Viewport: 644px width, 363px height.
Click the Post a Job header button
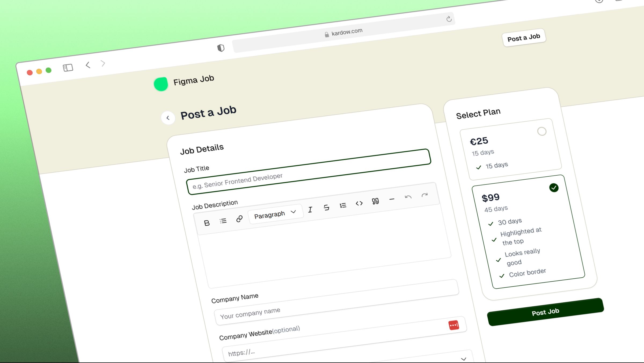[x=524, y=37]
